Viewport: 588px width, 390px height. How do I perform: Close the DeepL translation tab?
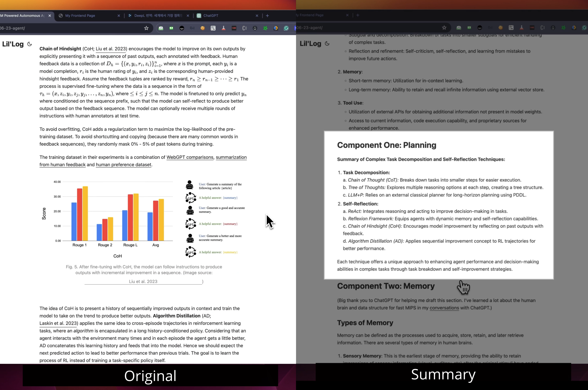coord(188,16)
